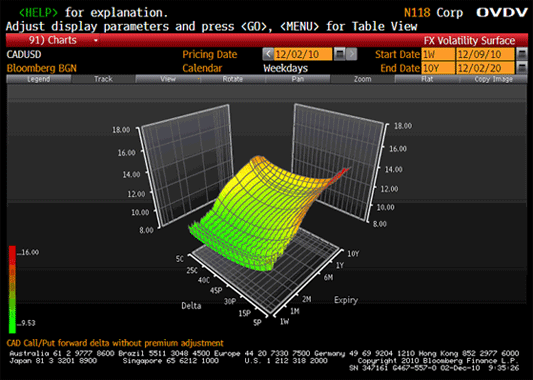Click Copy Image button
Image resolution: width=533 pixels, height=380 pixels.
click(x=493, y=79)
